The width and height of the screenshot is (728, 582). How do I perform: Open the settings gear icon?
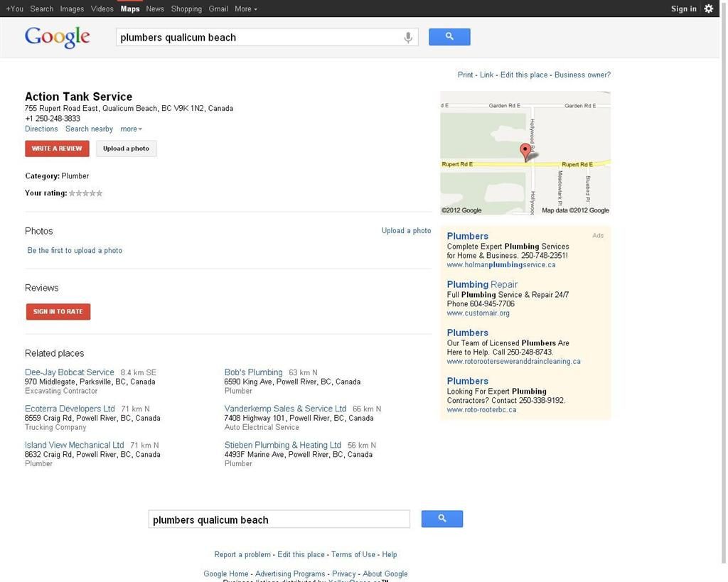(709, 9)
